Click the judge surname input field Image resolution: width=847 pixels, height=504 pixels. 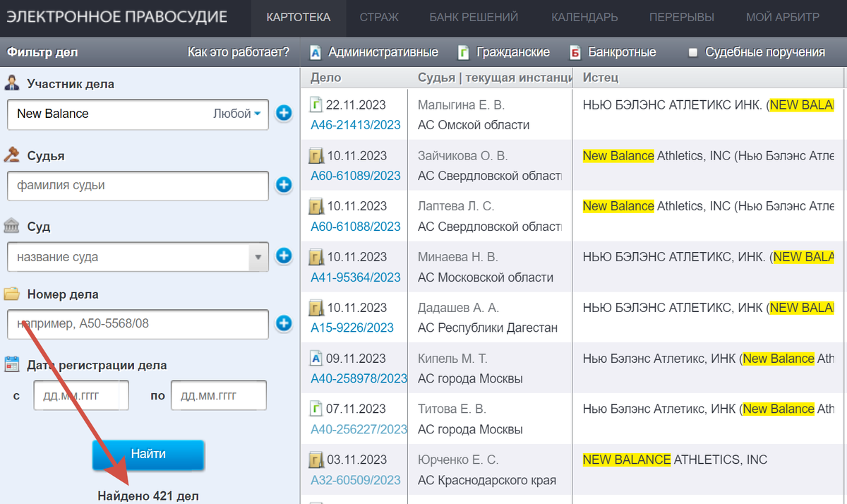click(x=138, y=186)
